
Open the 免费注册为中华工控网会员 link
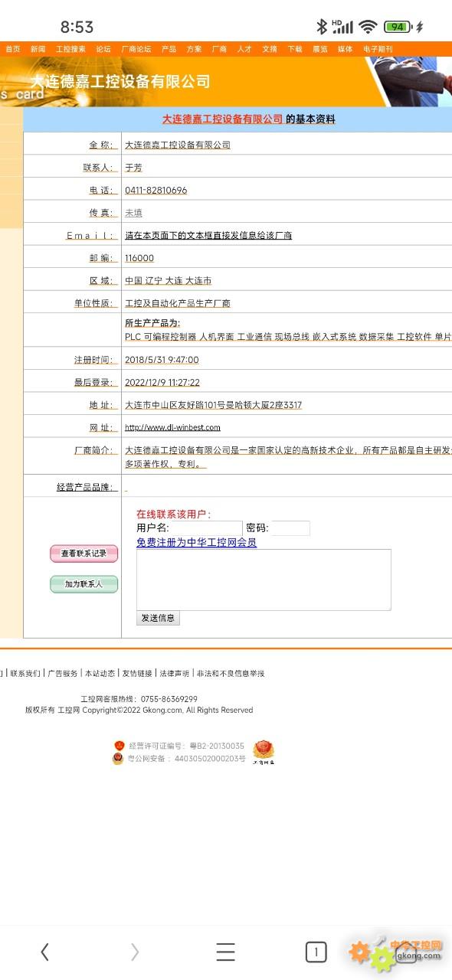[x=196, y=542]
